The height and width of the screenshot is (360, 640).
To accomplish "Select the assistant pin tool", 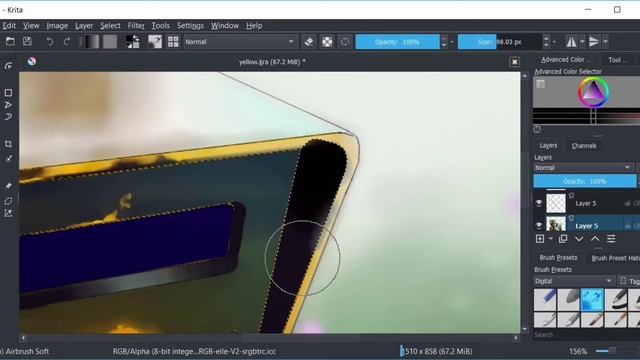I will coord(8,186).
